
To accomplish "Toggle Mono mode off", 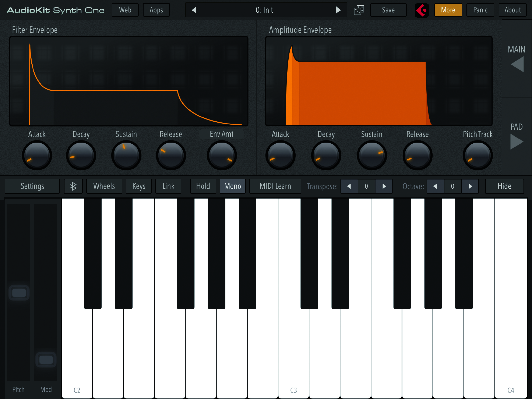I will pyautogui.click(x=233, y=186).
